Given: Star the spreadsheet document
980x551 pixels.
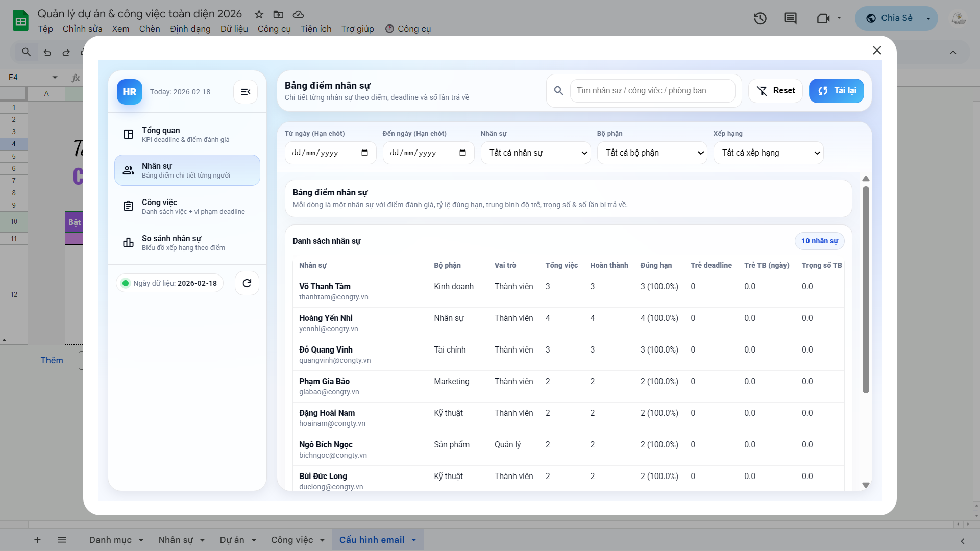Looking at the screenshot, I should pos(259,14).
